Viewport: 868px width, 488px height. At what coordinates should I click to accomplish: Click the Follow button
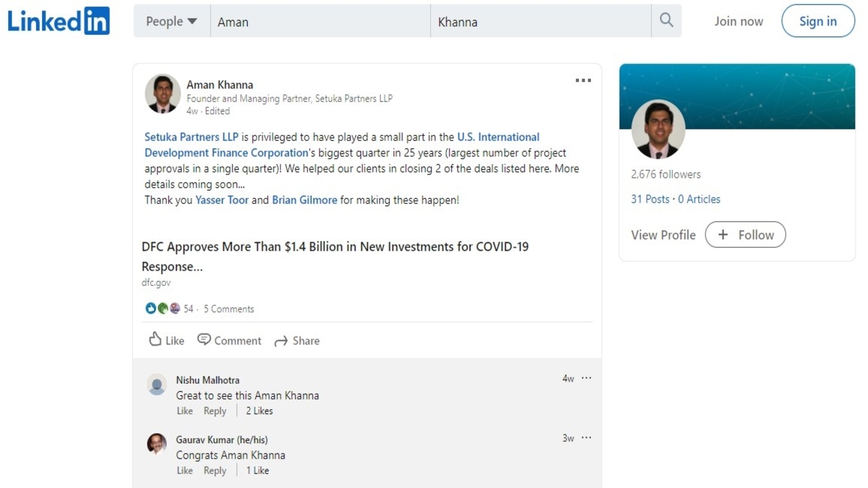coord(745,234)
